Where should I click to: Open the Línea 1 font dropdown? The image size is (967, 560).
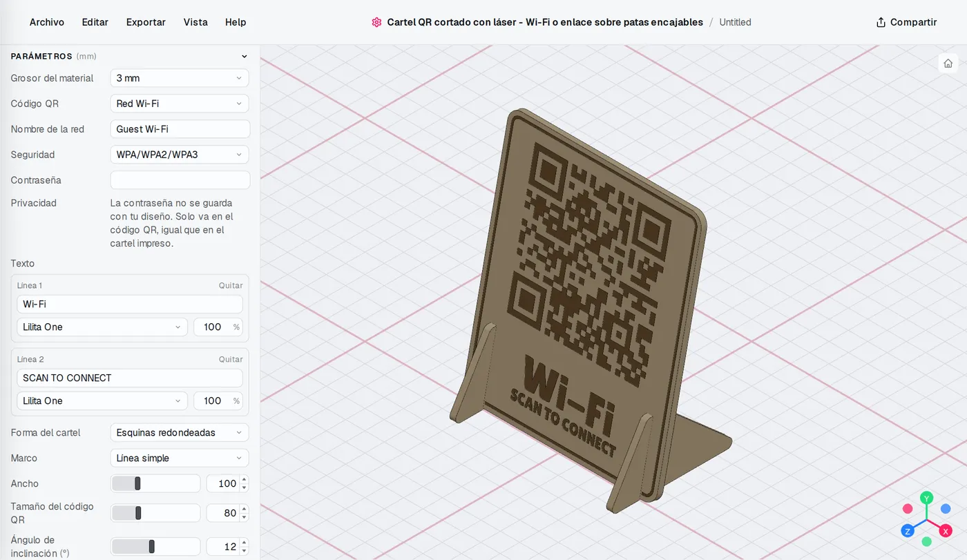102,327
